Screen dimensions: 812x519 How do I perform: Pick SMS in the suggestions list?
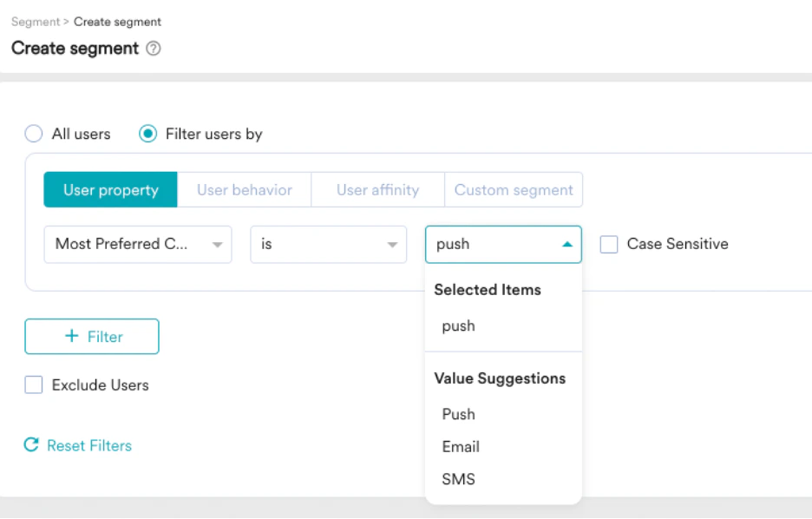(x=458, y=479)
